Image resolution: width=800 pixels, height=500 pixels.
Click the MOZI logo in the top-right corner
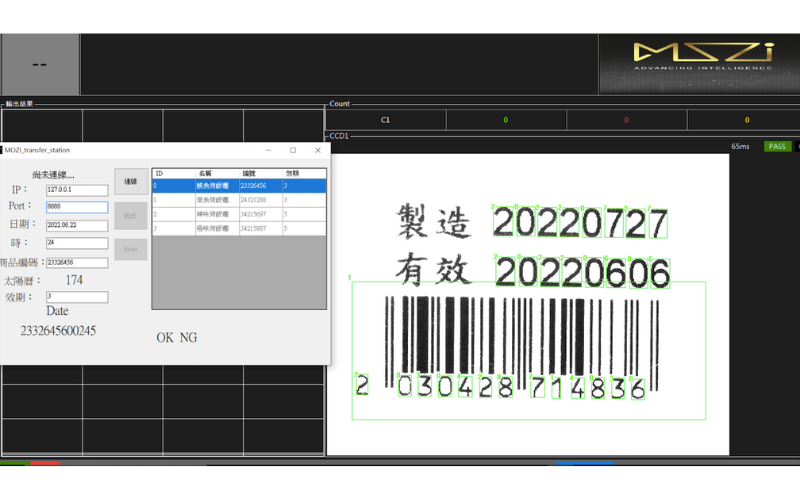point(703,56)
